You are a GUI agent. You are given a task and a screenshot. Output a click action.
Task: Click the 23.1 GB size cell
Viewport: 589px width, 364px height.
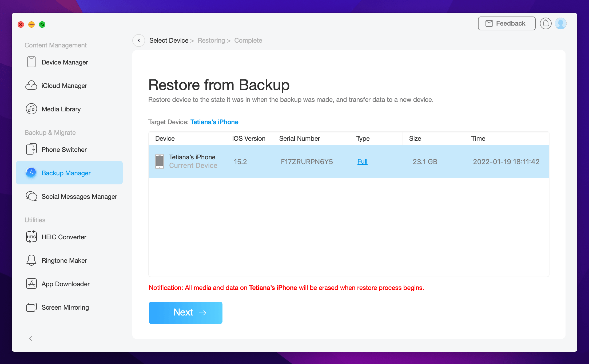pyautogui.click(x=425, y=162)
